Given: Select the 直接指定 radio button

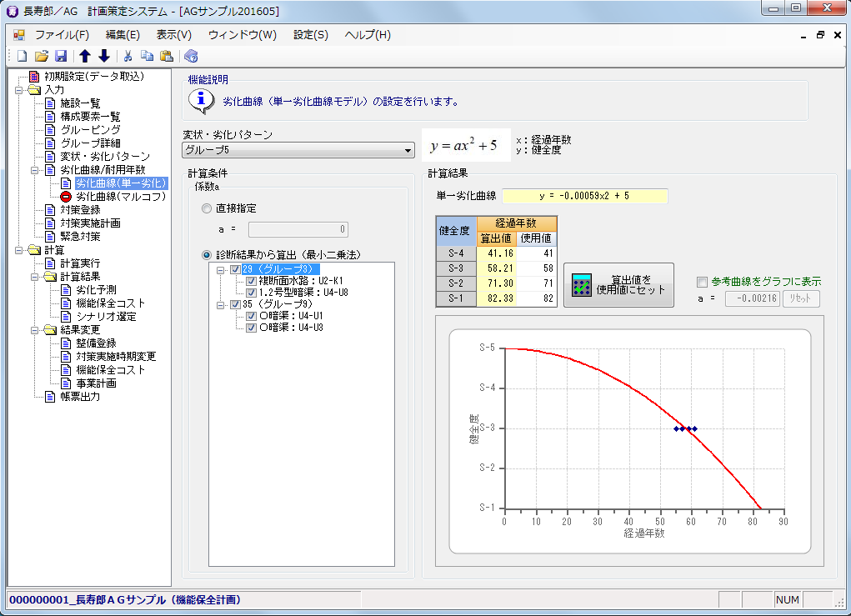Looking at the screenshot, I should click(206, 208).
